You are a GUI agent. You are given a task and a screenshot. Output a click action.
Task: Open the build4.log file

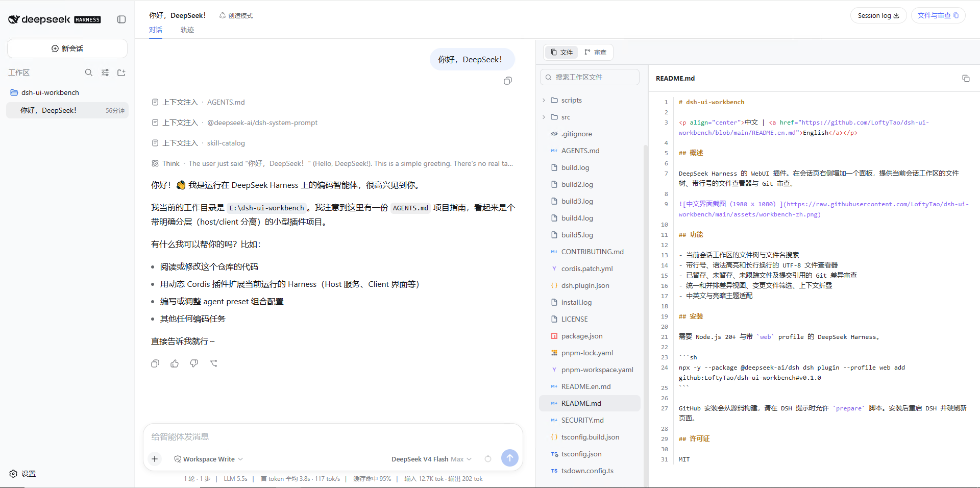click(590, 218)
